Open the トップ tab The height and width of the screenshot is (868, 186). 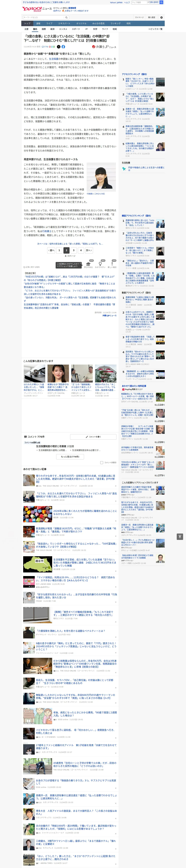[27, 24]
